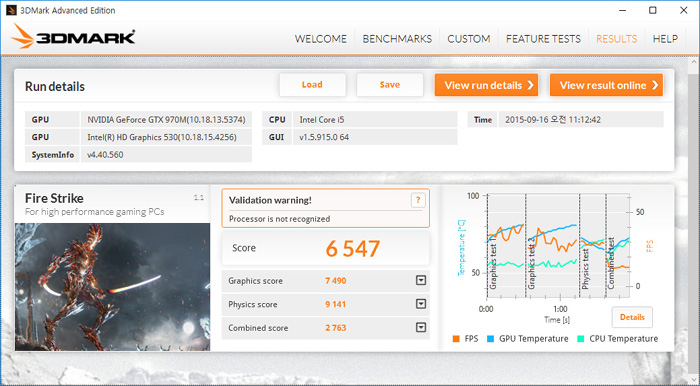Viewport: 700px width, 386px height.
Task: Click the 3DMark app icon in title bar
Action: pos(11,10)
